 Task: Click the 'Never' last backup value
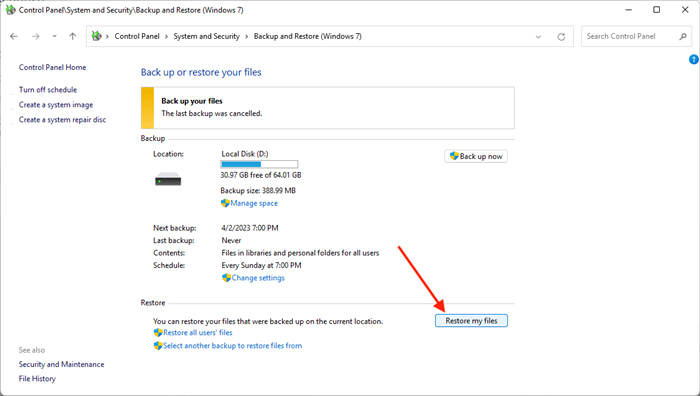pos(231,241)
